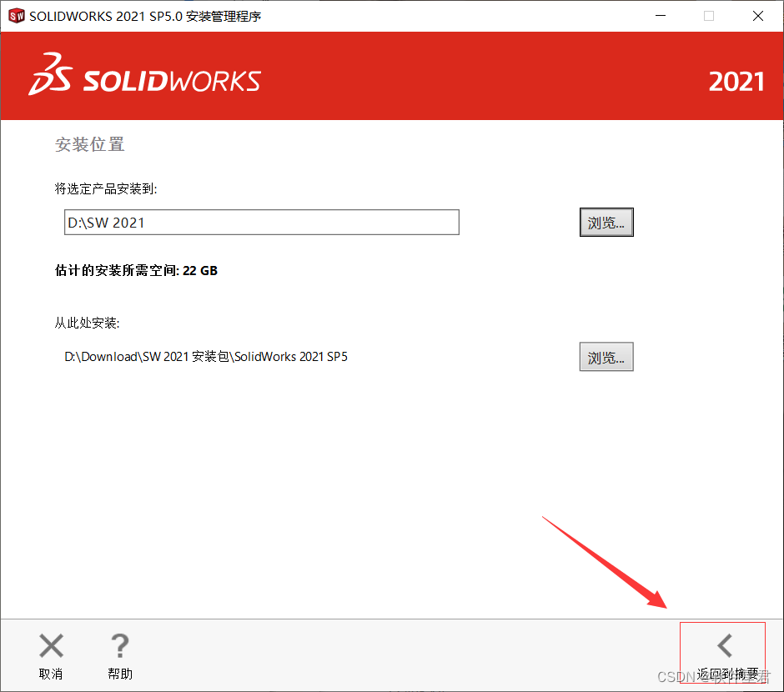
Task: Click the Cancel X icon
Action: point(51,645)
